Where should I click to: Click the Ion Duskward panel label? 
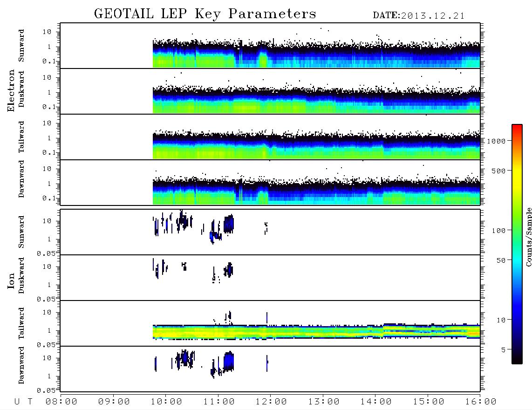tap(21, 276)
